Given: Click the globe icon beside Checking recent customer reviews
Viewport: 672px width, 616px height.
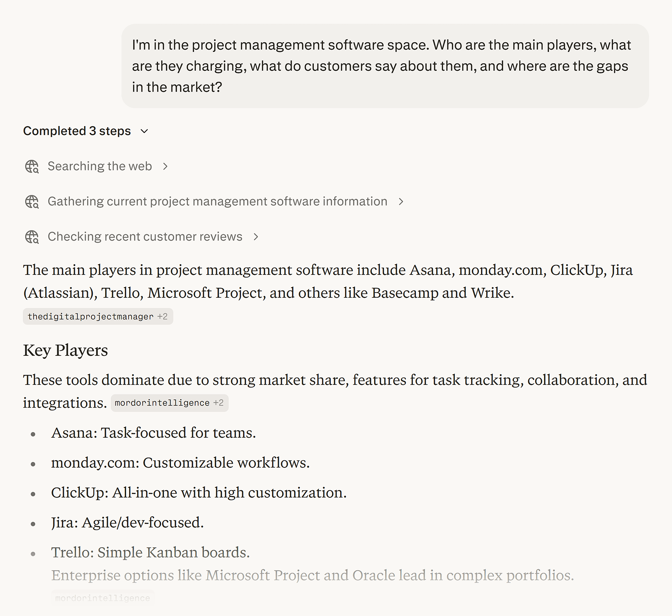Looking at the screenshot, I should (32, 237).
